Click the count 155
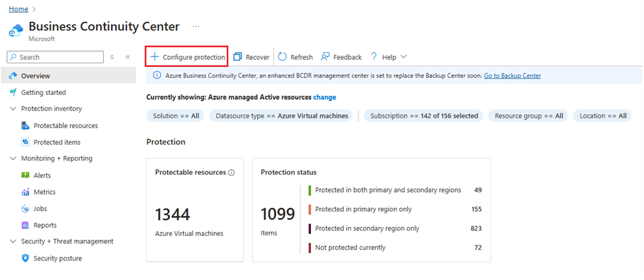The width and height of the screenshot is (644, 280). pos(476,209)
